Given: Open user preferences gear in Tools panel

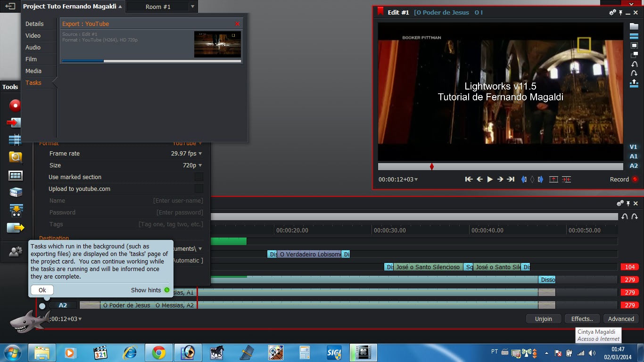Looking at the screenshot, I should [x=15, y=252].
